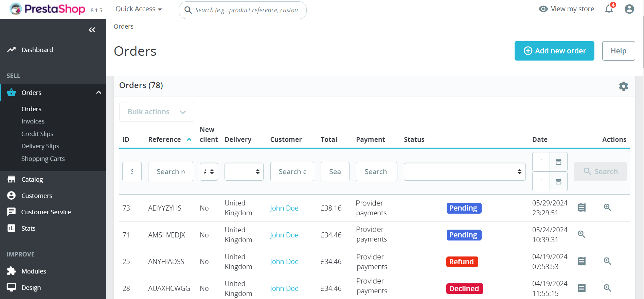The height and width of the screenshot is (299, 644).
Task: Expand the Bulk actions dropdown
Action: click(x=157, y=112)
